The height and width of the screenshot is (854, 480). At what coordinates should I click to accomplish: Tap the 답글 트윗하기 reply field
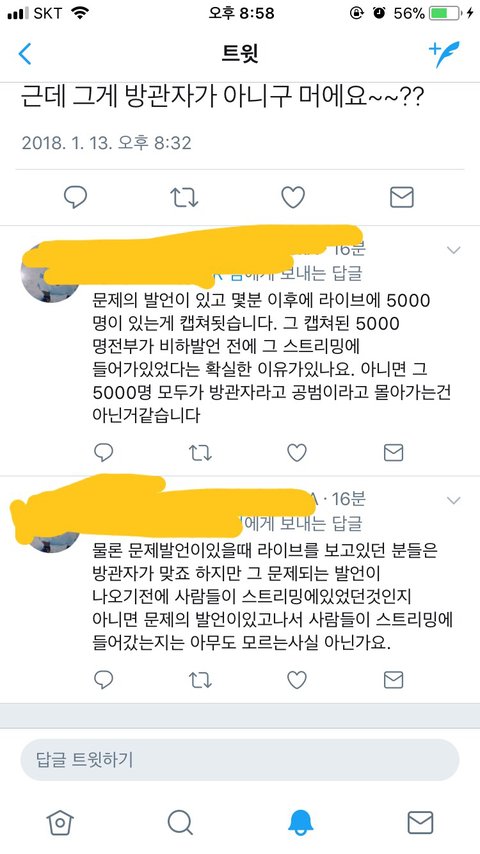click(x=240, y=760)
